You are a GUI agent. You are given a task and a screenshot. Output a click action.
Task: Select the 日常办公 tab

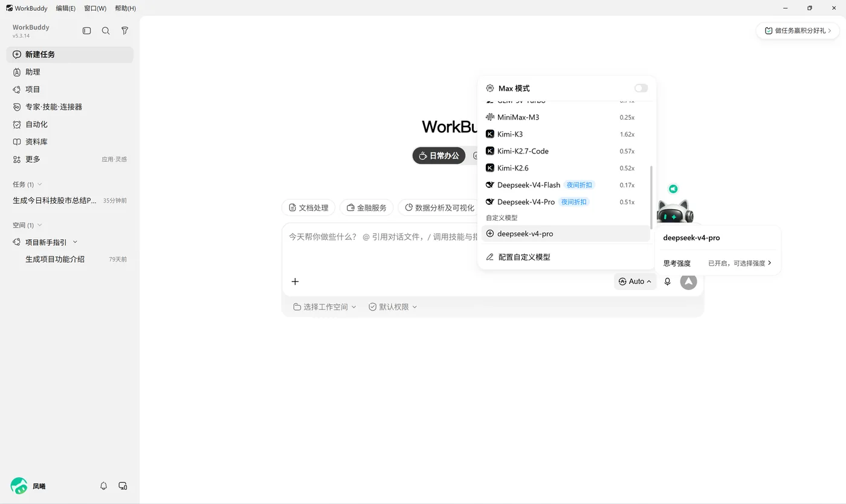click(439, 156)
